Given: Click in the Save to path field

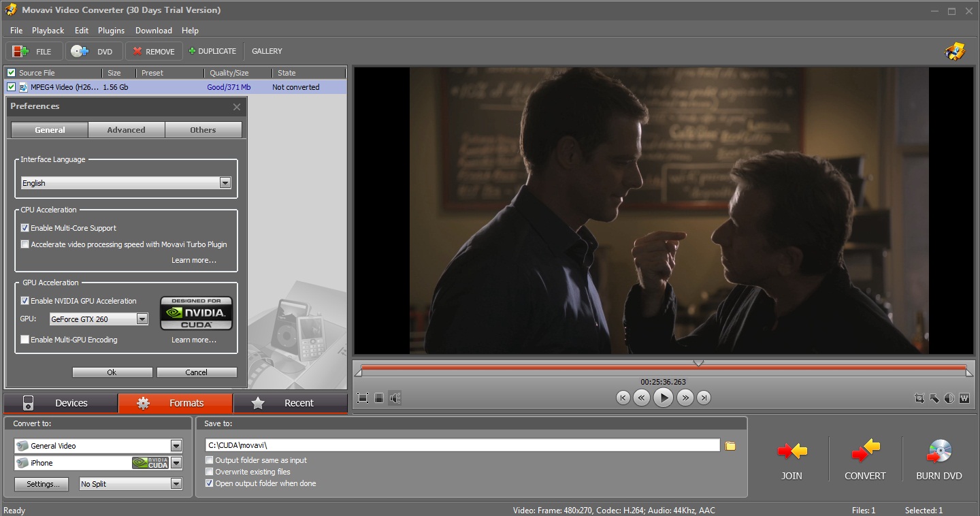Looking at the screenshot, I should tap(461, 445).
